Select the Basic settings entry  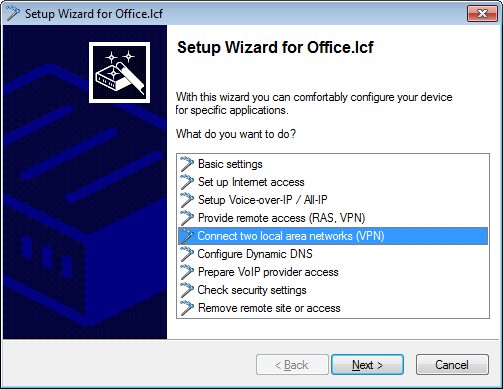pyautogui.click(x=333, y=164)
